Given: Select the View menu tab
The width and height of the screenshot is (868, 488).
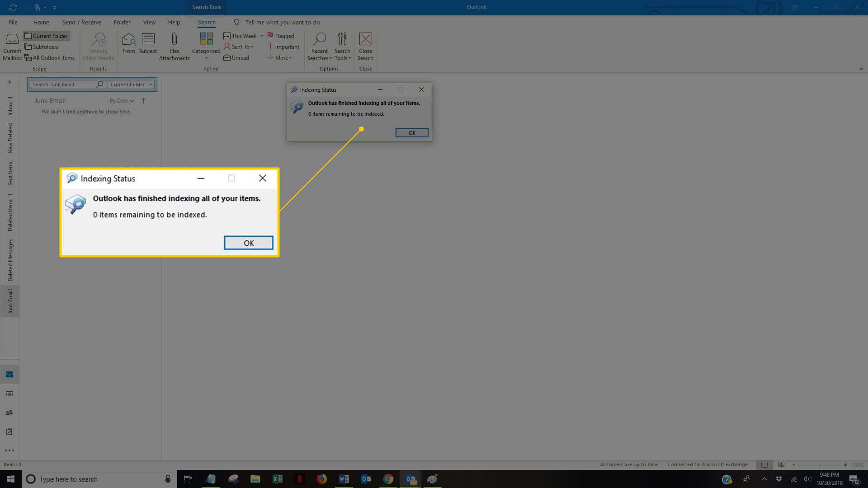Looking at the screenshot, I should (149, 22).
